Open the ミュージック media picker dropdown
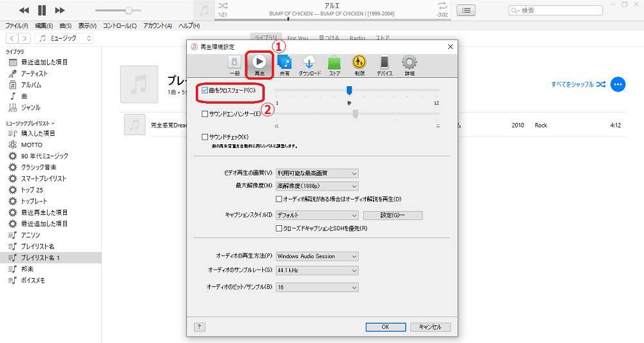 [x=64, y=38]
